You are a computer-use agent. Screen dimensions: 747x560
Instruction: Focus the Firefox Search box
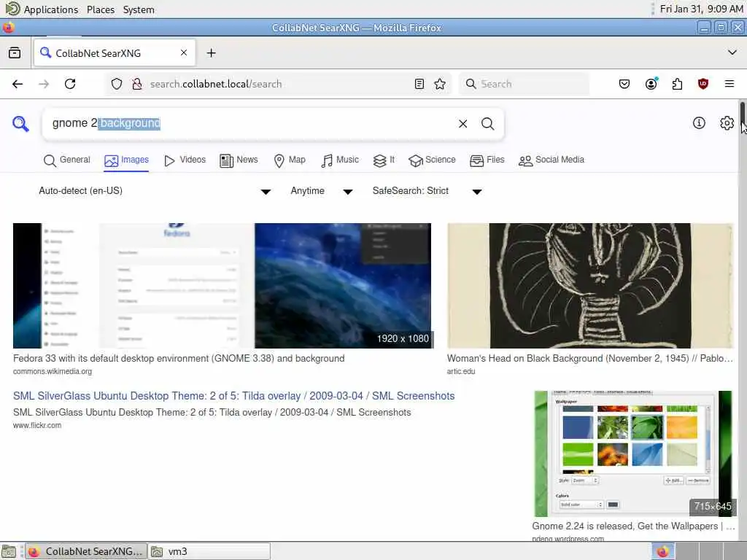point(524,84)
